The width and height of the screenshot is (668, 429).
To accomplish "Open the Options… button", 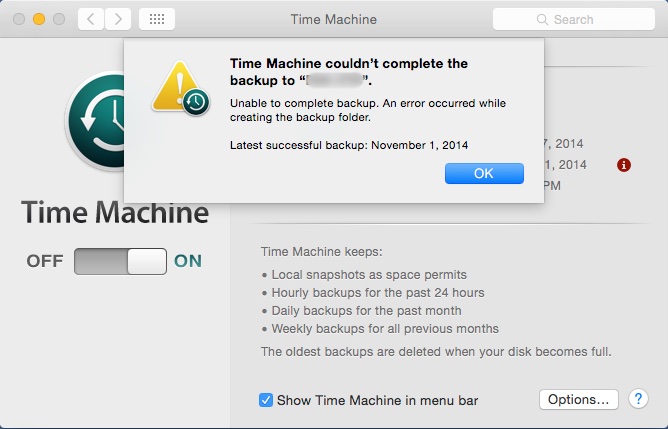I will coord(579,400).
